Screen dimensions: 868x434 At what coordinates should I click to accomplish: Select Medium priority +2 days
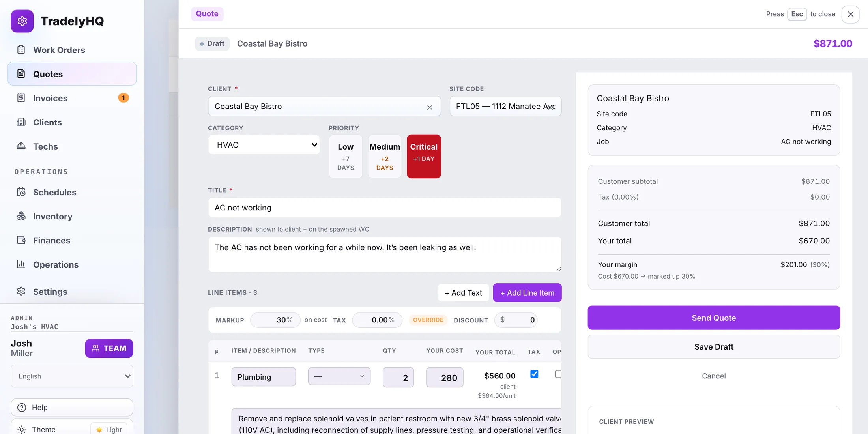pyautogui.click(x=385, y=156)
